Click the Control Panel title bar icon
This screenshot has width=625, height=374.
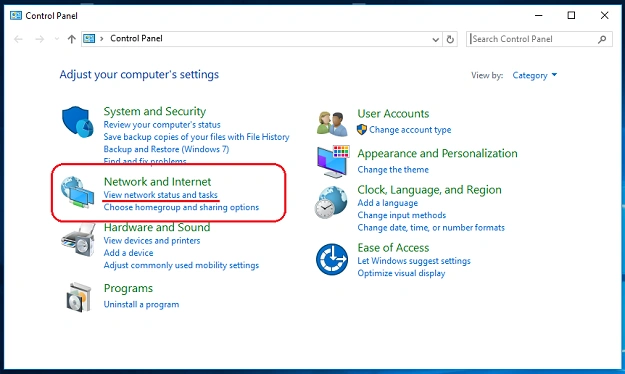click(16, 16)
